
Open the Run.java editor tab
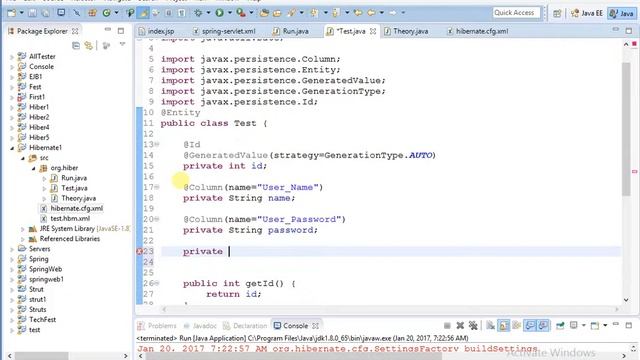pyautogui.click(x=291, y=31)
